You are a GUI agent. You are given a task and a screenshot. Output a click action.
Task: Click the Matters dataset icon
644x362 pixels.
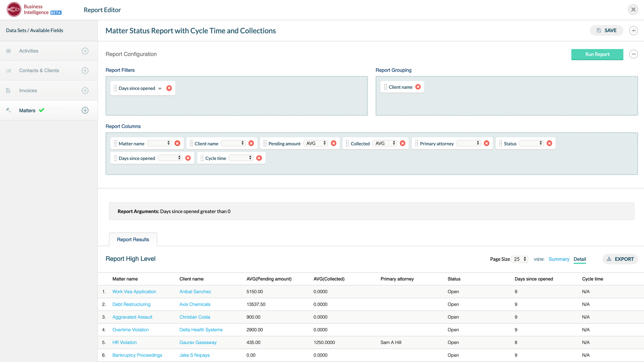(10, 110)
